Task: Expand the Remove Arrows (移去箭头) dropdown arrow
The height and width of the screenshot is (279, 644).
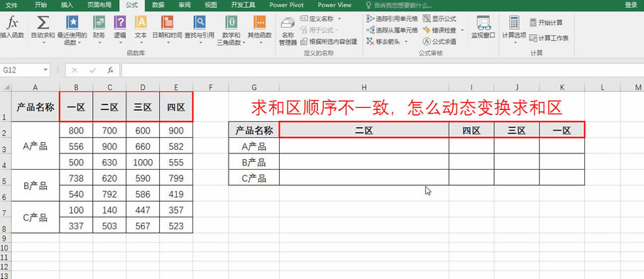Action: point(406,41)
